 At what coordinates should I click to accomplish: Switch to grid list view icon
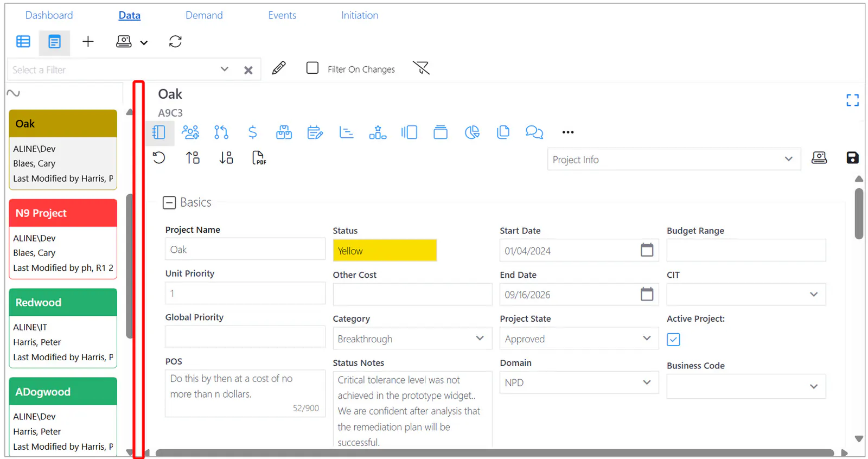[23, 42]
